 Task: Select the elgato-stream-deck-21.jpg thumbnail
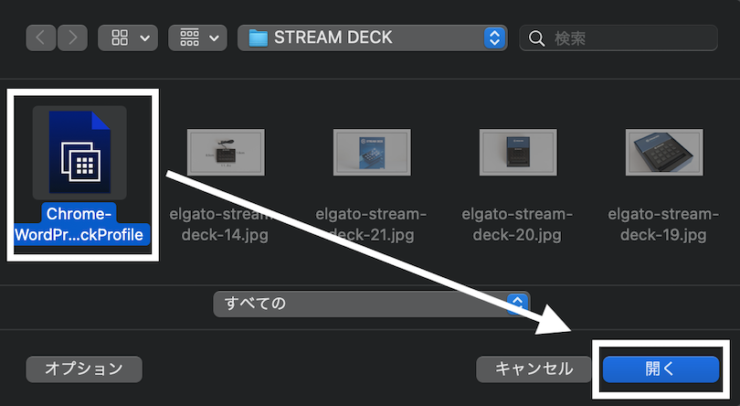pos(372,152)
